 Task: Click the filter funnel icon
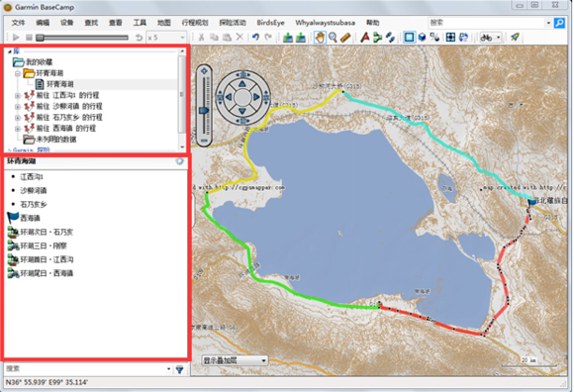pos(179,369)
